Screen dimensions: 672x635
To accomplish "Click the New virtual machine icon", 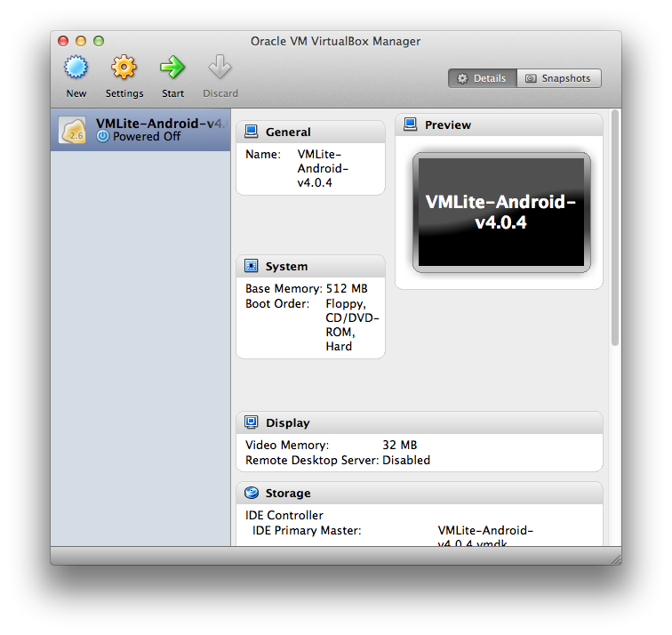I will 76,68.
